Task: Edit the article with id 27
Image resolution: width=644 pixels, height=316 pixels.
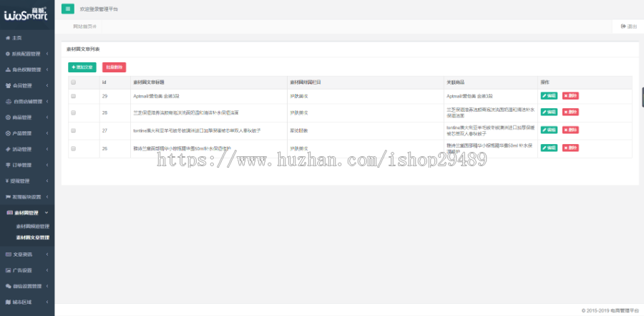Action: [549, 130]
